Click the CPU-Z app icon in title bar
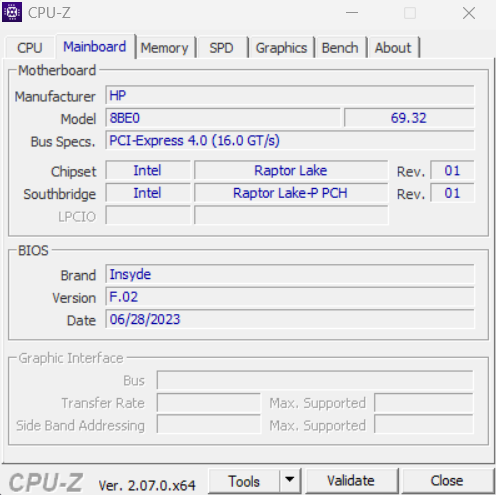Screen dimensions: 496x495 pos(12,12)
